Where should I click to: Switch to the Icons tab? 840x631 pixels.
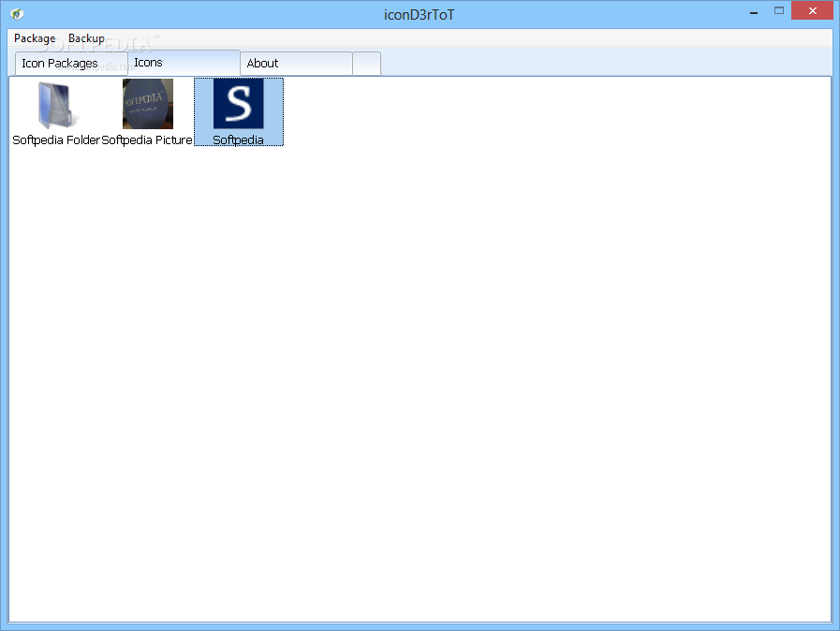[184, 63]
